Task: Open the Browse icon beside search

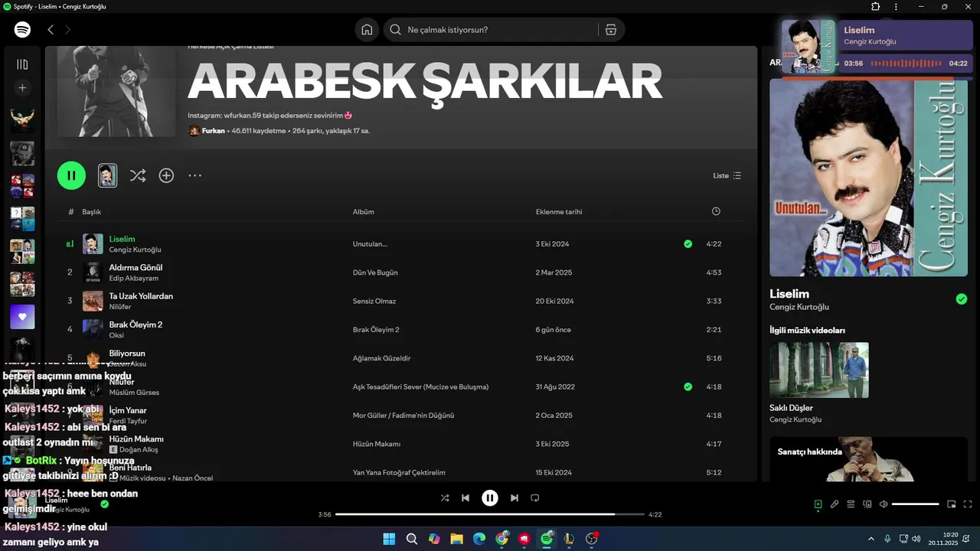Action: point(610,30)
